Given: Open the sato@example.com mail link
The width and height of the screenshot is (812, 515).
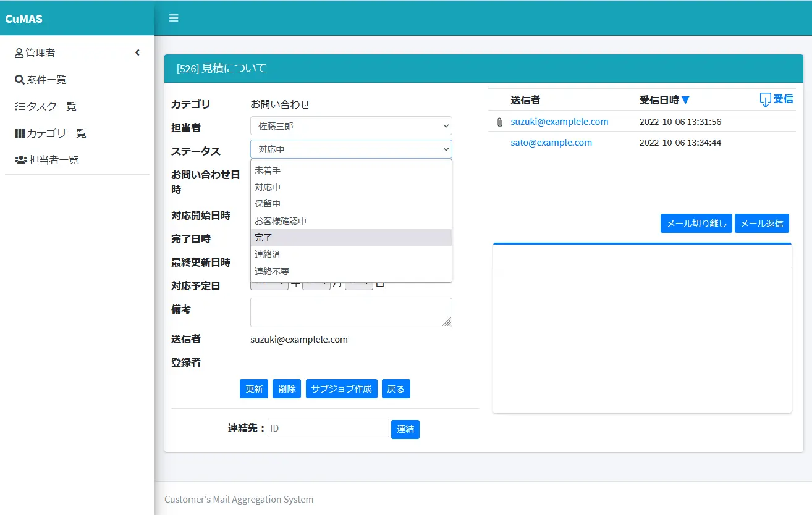Looking at the screenshot, I should [551, 143].
